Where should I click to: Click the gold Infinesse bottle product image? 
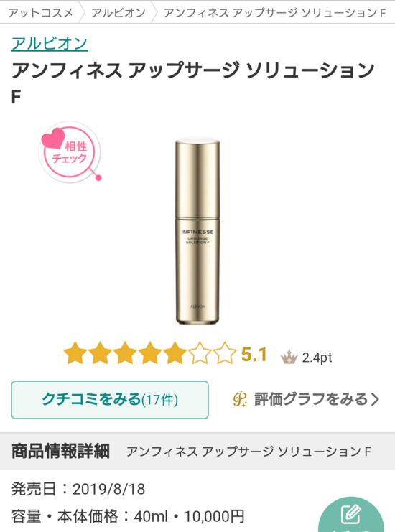(x=197, y=231)
